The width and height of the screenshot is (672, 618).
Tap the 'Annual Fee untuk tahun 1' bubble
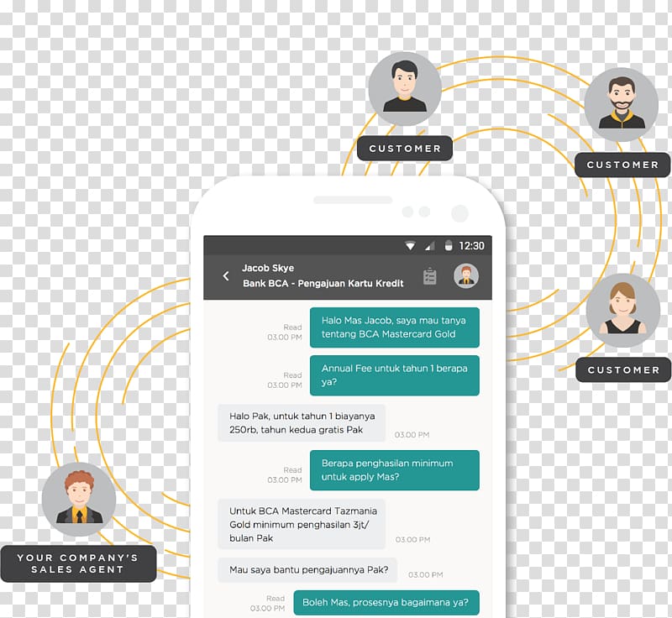pos(394,375)
